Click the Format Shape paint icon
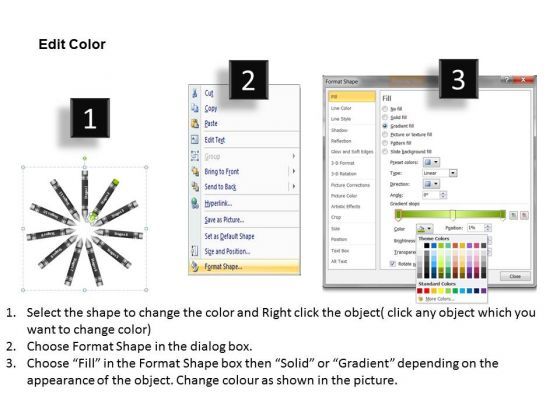The width and height of the screenshot is (560, 420). [195, 266]
